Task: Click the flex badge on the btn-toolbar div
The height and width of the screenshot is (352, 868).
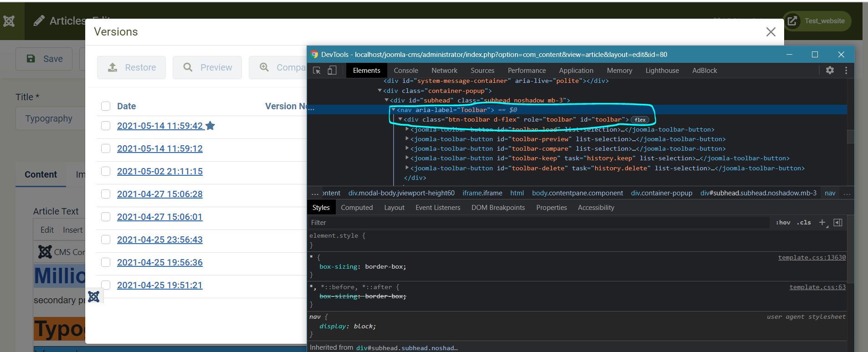Action: click(x=640, y=120)
